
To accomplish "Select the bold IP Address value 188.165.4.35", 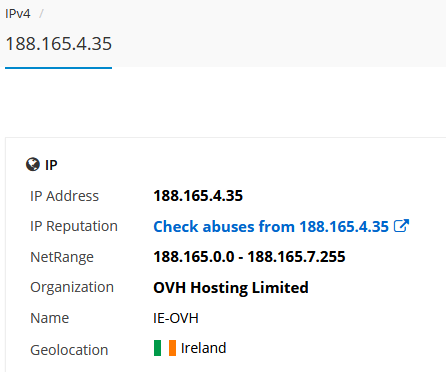I will tap(198, 196).
